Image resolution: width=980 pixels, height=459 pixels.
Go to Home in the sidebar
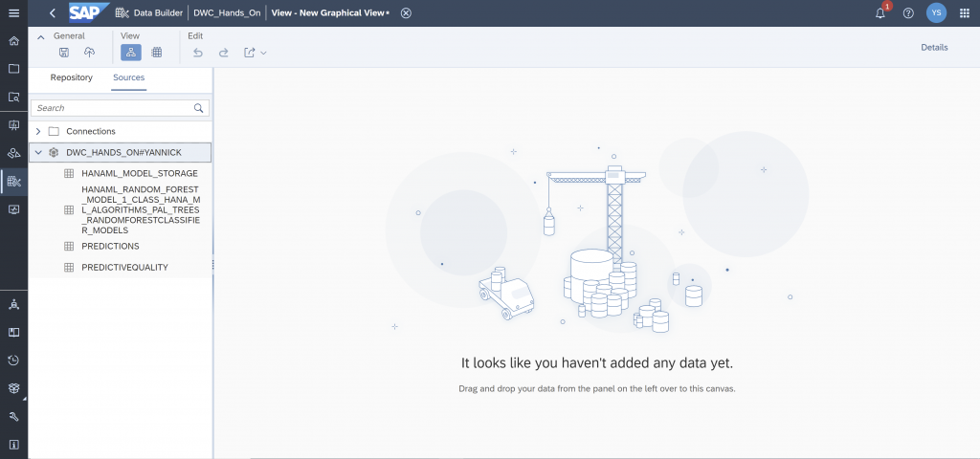13,41
